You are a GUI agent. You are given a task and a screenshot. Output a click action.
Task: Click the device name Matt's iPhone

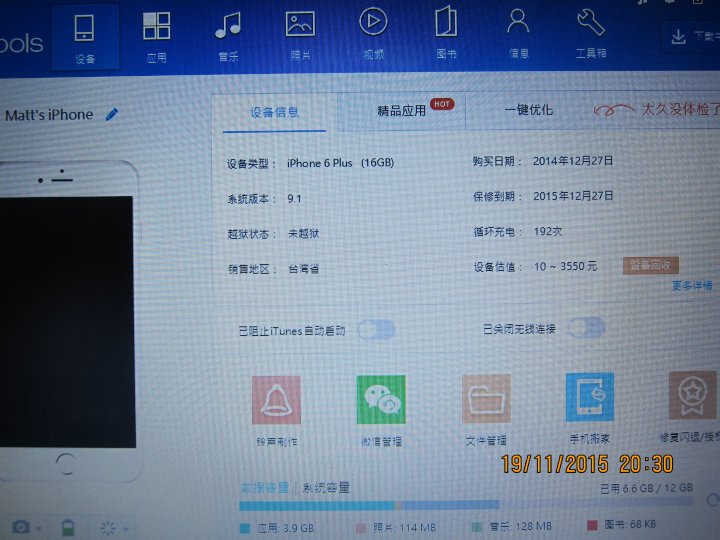(x=49, y=115)
